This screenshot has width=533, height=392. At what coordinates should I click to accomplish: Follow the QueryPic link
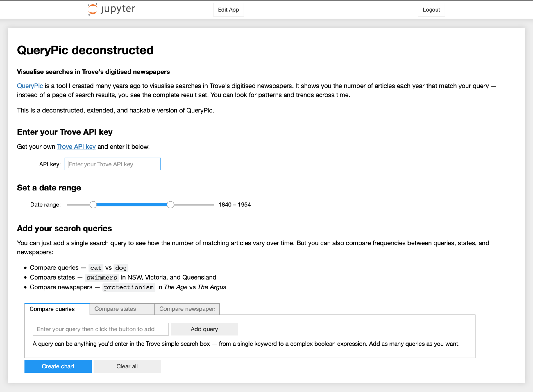(30, 86)
